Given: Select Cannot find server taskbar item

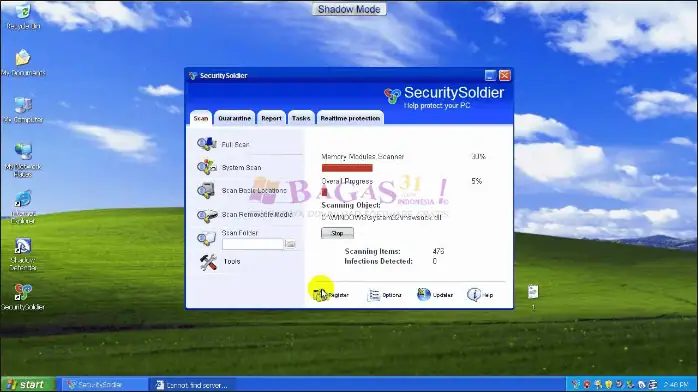Looking at the screenshot, I should (x=192, y=385).
